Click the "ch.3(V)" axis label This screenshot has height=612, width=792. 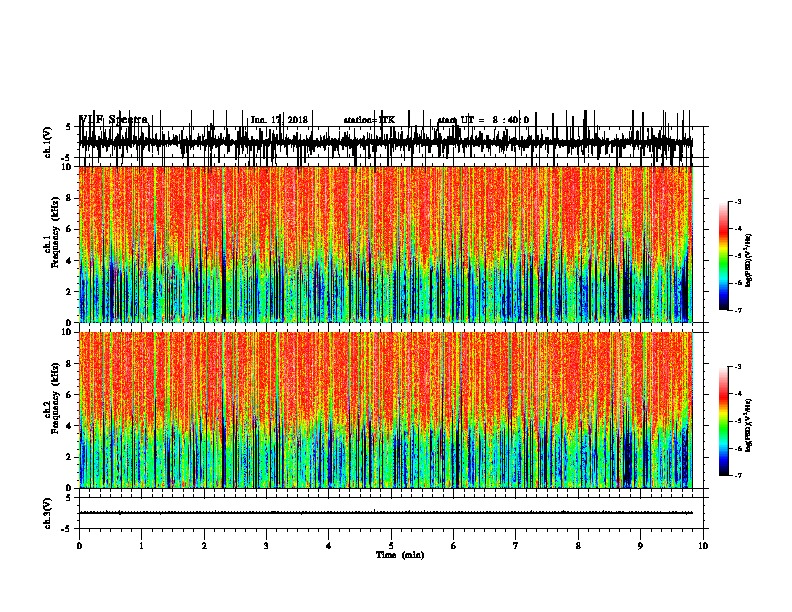pos(48,513)
